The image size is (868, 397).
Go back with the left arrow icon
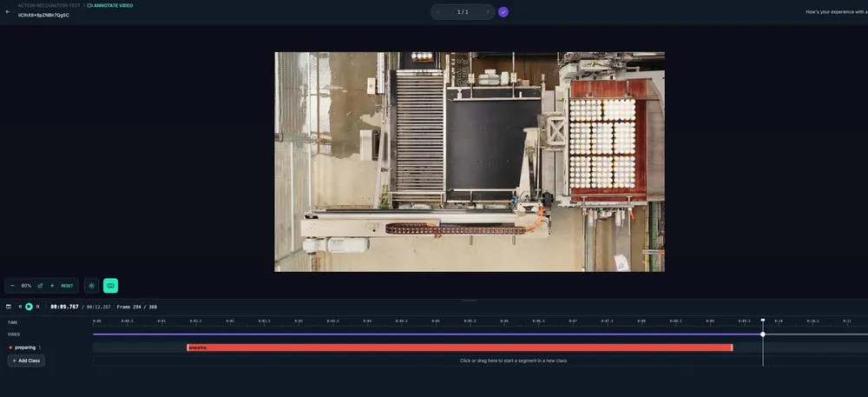8,11
